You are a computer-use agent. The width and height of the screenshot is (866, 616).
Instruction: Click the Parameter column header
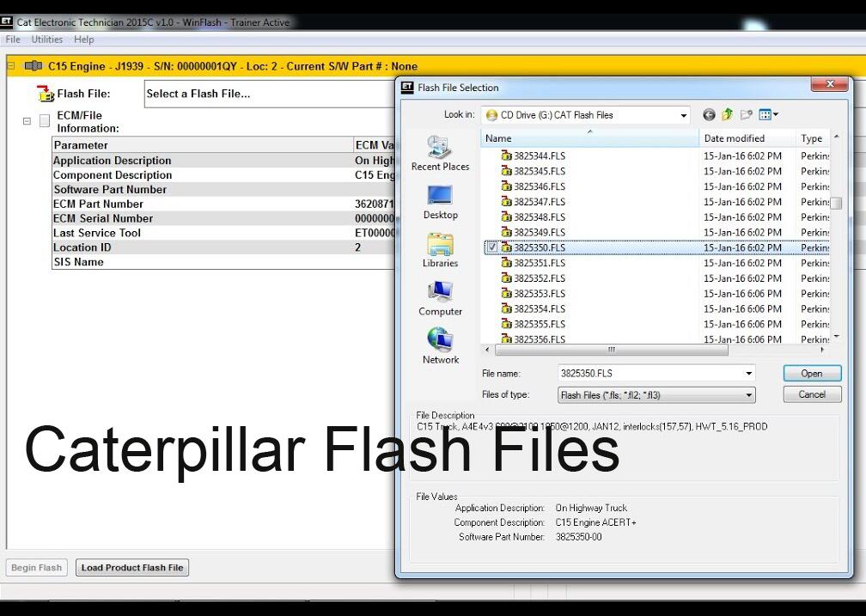(203, 145)
